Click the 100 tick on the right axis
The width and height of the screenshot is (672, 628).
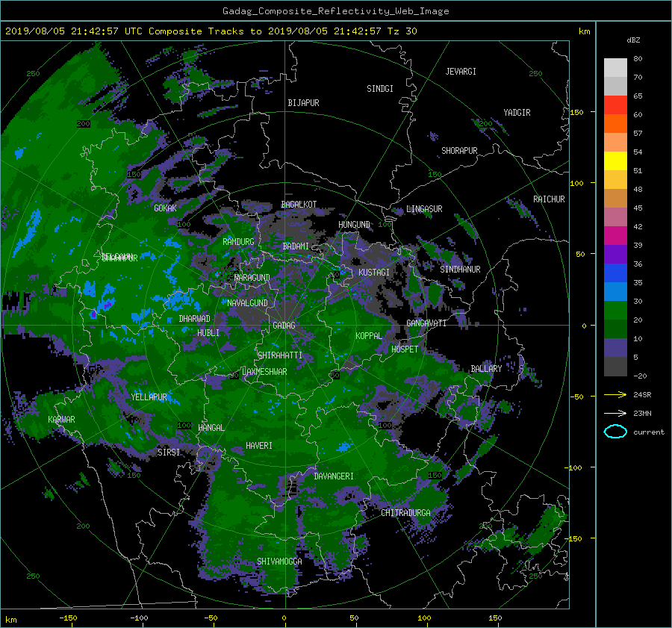pyautogui.click(x=576, y=184)
